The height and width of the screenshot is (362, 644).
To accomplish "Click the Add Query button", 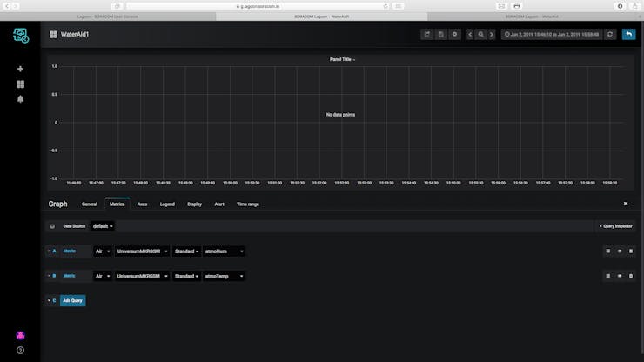I will [73, 301].
